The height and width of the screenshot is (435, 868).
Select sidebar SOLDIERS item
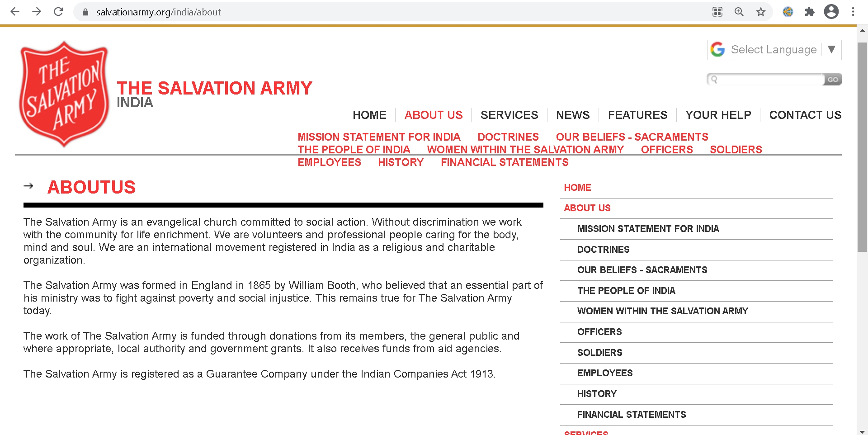[x=599, y=353]
